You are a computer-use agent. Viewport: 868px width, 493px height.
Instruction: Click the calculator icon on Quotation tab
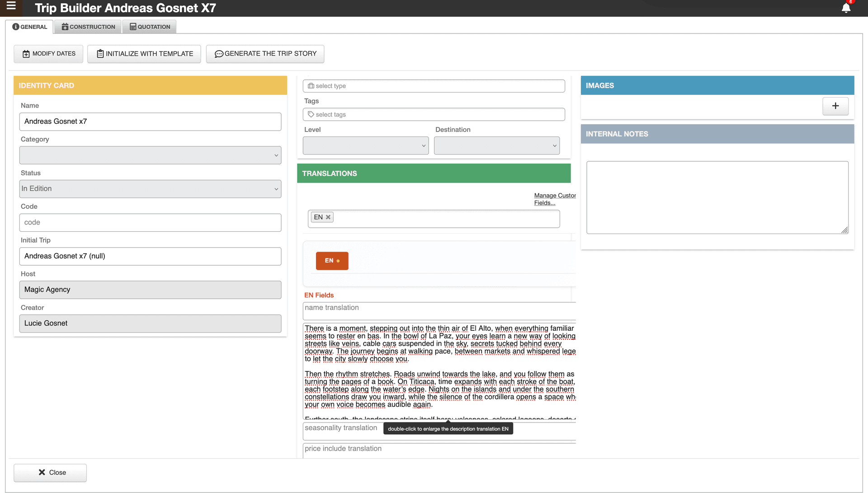click(x=133, y=27)
